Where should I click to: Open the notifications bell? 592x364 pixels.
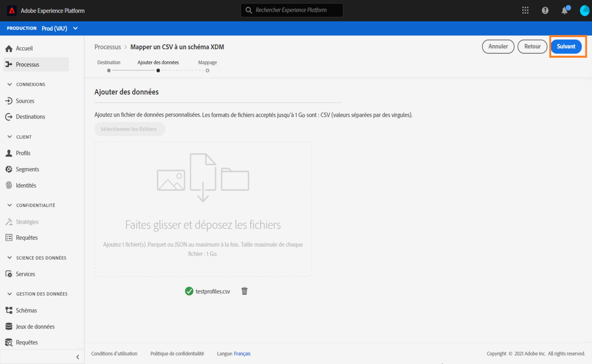[565, 11]
